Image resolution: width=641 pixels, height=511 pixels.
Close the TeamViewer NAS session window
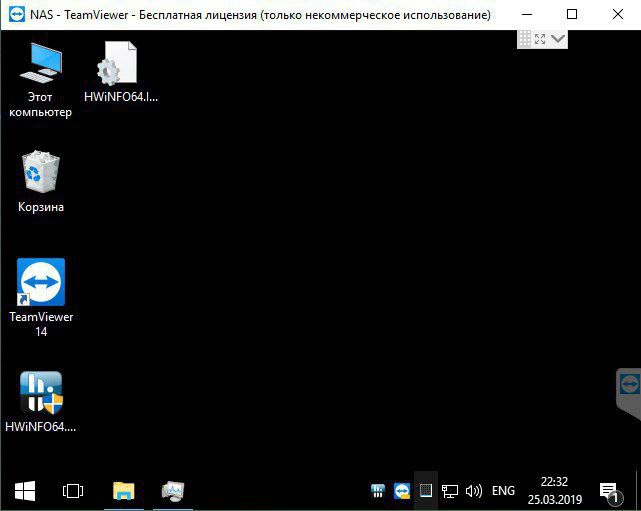coord(618,14)
